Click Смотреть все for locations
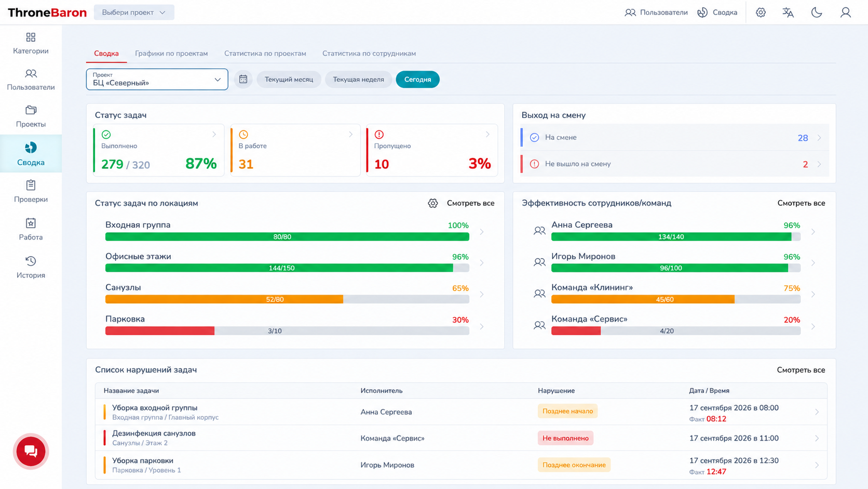 coord(470,203)
